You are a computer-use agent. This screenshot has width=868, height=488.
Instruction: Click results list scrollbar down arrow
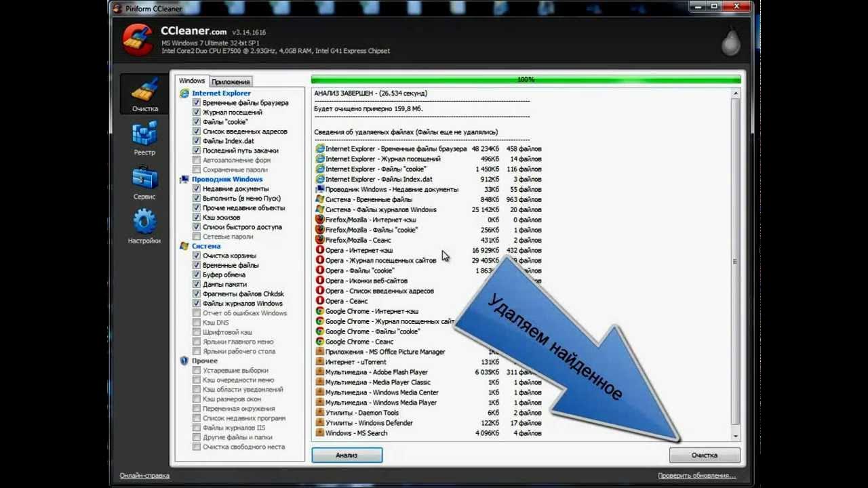(736, 436)
